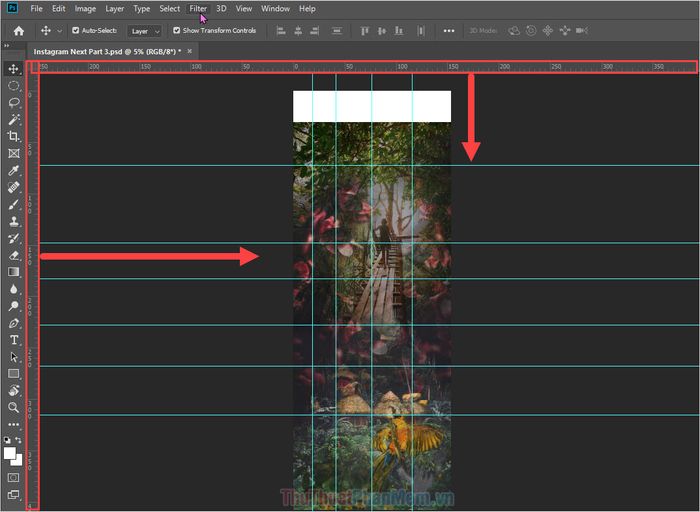Screen dimensions: 700x512
Task: Select the Frame tool
Action: 13,154
